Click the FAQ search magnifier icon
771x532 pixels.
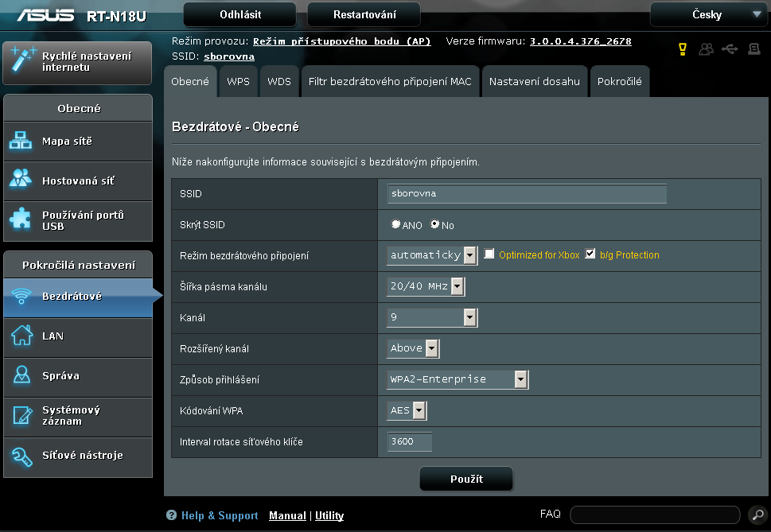[757, 515]
